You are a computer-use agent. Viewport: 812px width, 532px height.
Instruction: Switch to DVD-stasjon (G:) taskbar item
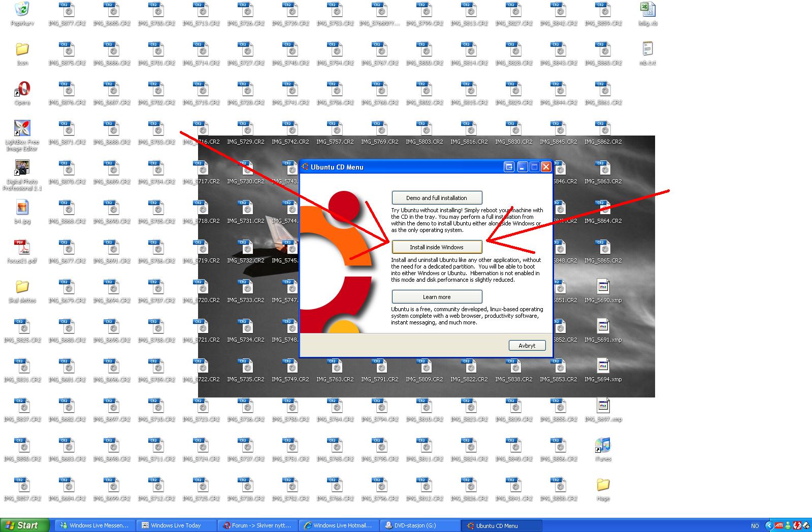point(420,525)
